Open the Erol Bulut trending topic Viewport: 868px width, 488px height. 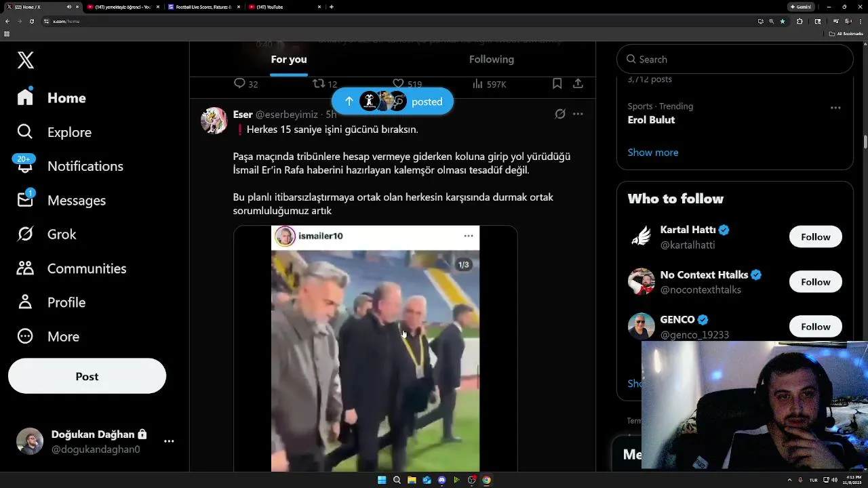(651, 120)
